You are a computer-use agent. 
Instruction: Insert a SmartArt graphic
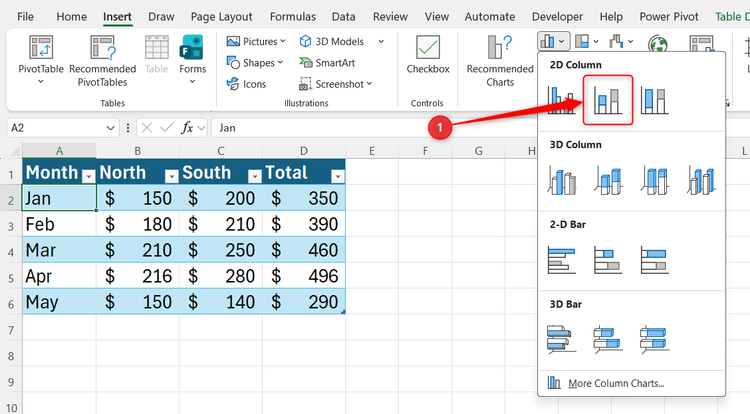[x=328, y=63]
